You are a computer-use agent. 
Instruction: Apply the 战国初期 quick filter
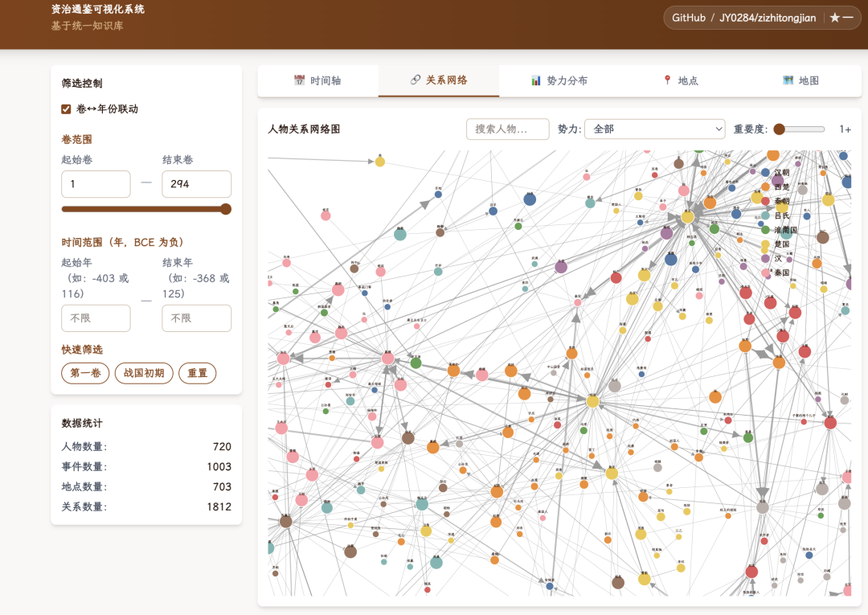[x=144, y=373]
